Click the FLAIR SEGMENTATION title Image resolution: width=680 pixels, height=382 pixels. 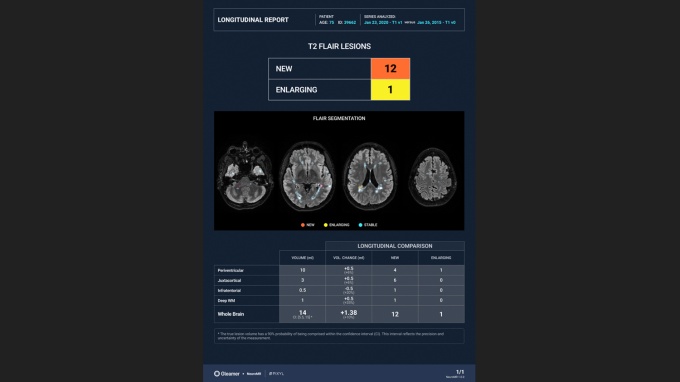[339, 118]
